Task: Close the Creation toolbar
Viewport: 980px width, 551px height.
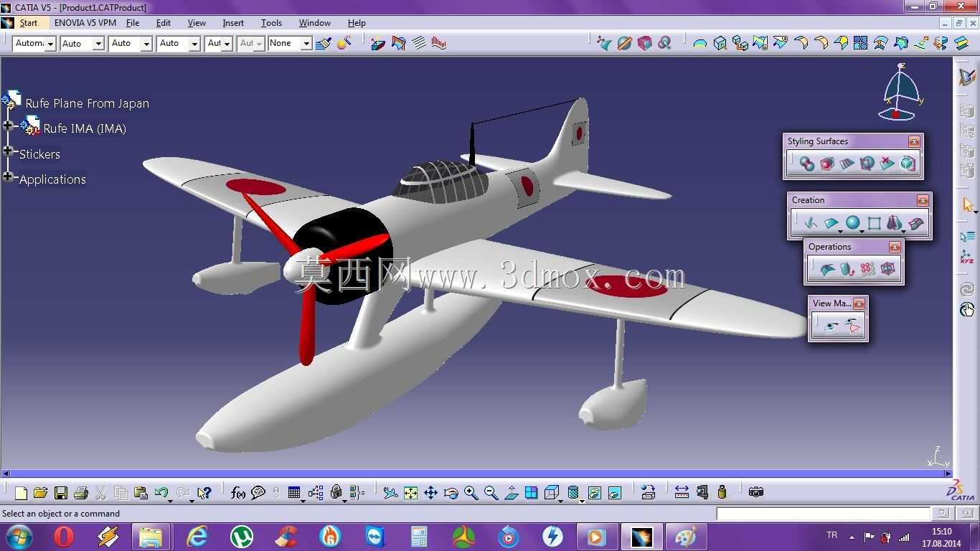Action: pyautogui.click(x=923, y=201)
